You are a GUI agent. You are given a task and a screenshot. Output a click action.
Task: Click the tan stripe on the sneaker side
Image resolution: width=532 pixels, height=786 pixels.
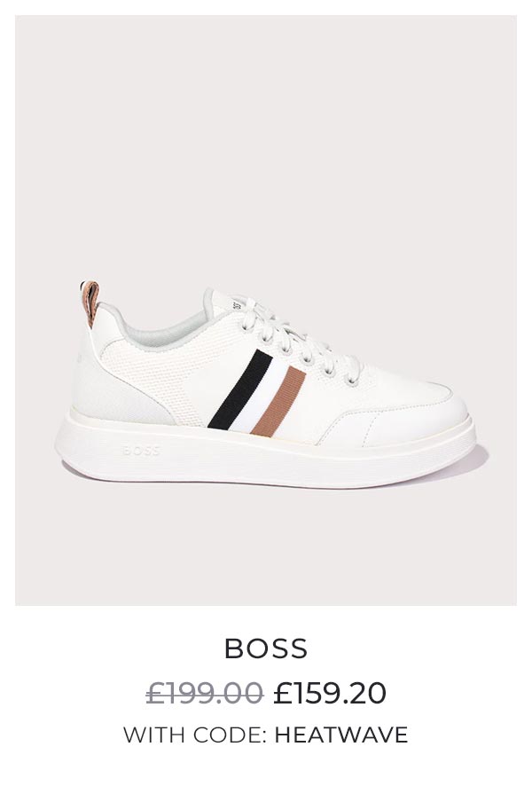coord(278,401)
